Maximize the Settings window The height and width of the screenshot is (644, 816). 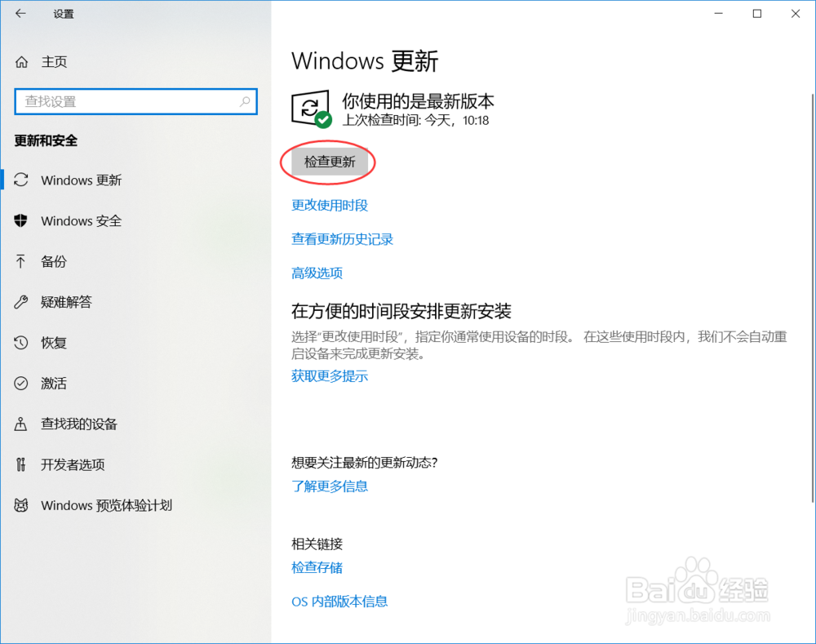[757, 14]
